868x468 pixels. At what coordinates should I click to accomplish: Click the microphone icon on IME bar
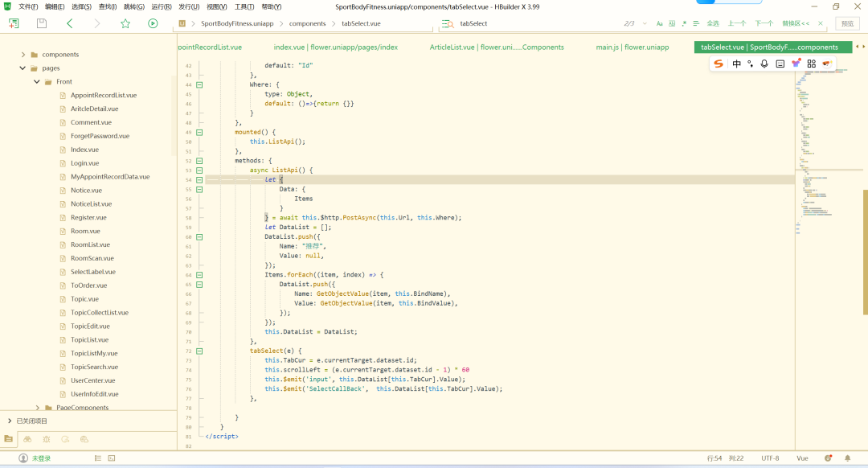764,64
